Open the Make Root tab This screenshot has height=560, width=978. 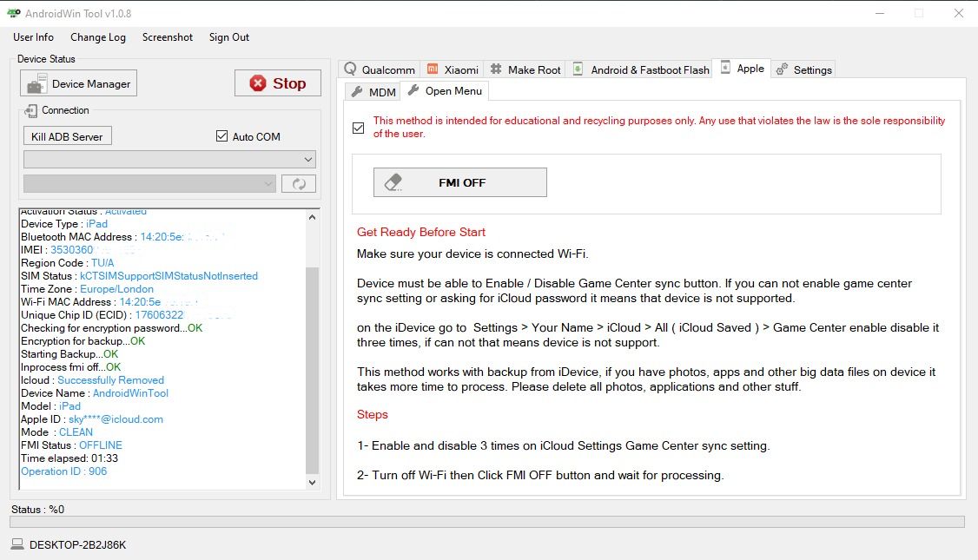point(525,69)
